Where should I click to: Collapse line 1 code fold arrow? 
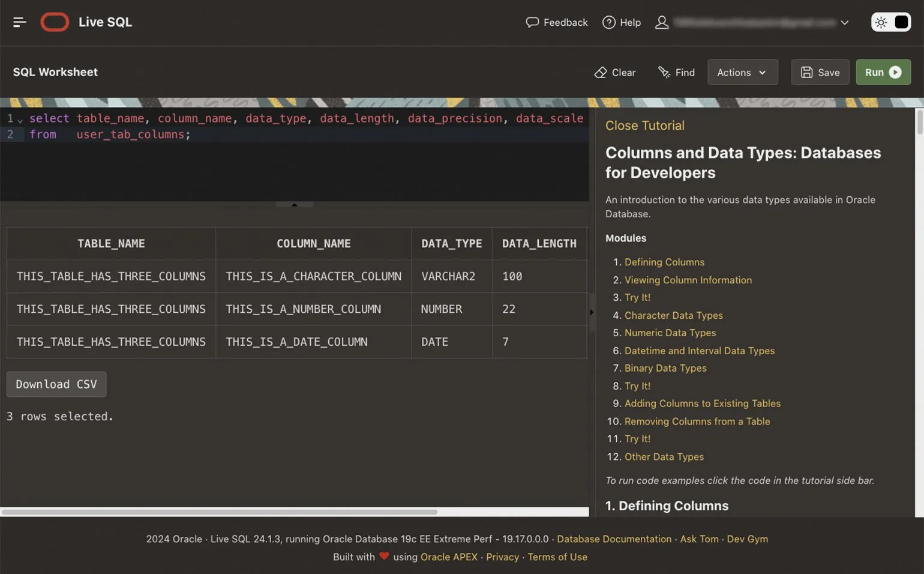coord(20,120)
